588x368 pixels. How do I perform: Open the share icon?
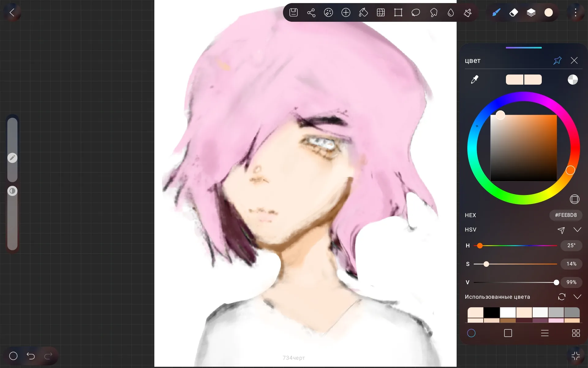(x=311, y=13)
